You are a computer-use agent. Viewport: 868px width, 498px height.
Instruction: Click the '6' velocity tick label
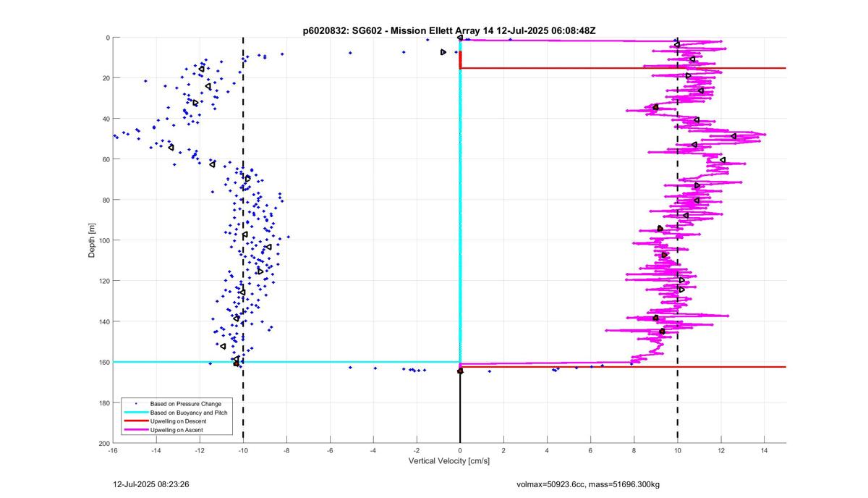click(x=591, y=450)
